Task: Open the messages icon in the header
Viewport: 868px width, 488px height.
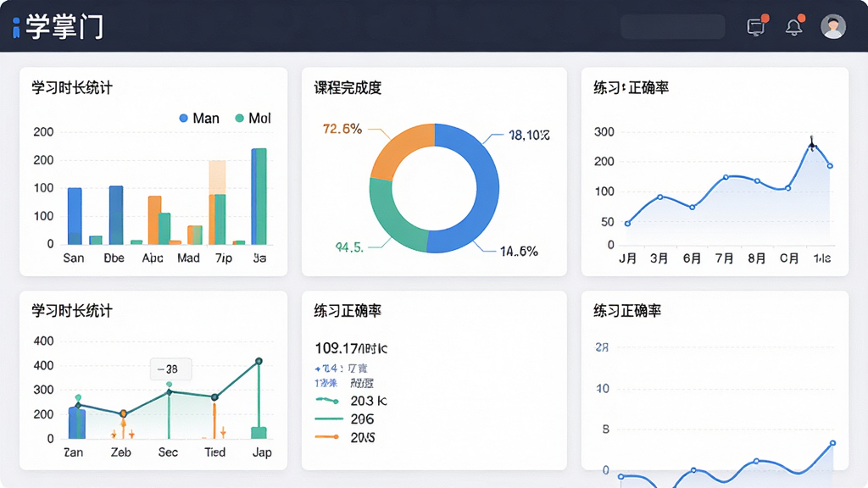Action: pyautogui.click(x=756, y=26)
